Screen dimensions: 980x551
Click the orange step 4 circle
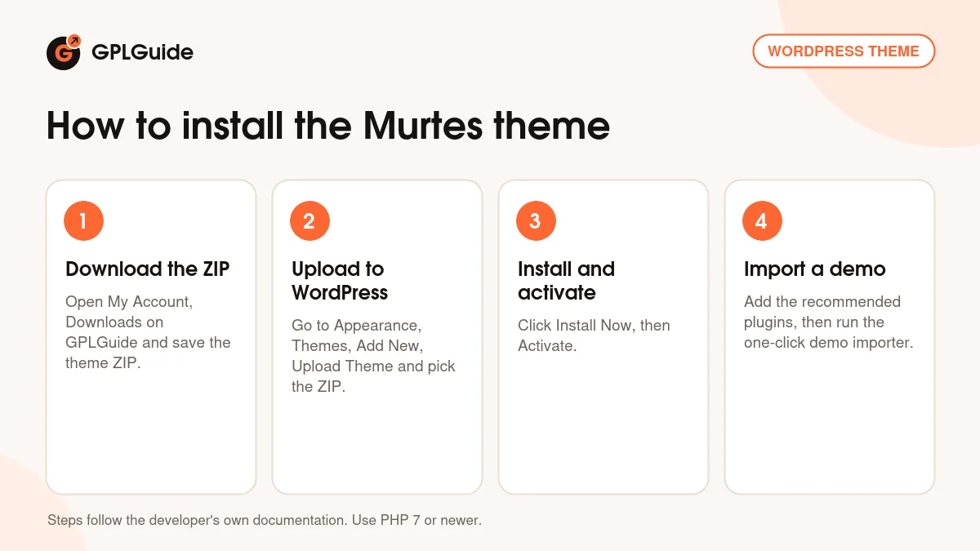coord(762,220)
